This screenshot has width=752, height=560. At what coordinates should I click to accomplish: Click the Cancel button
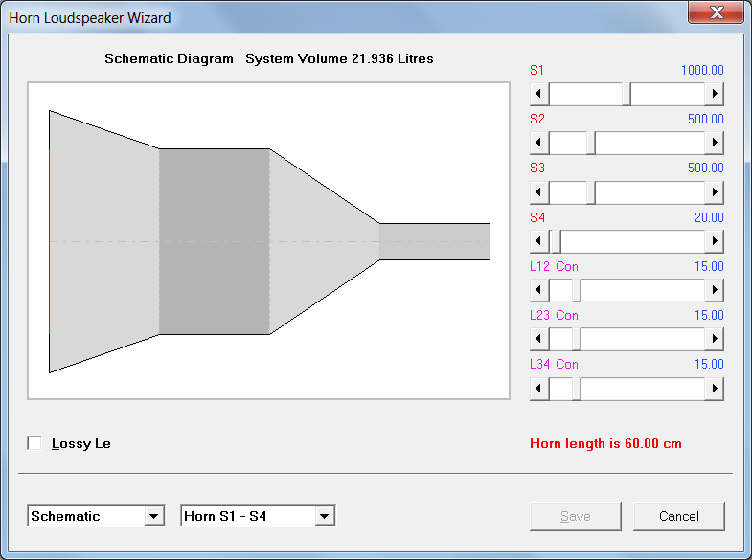[678, 516]
